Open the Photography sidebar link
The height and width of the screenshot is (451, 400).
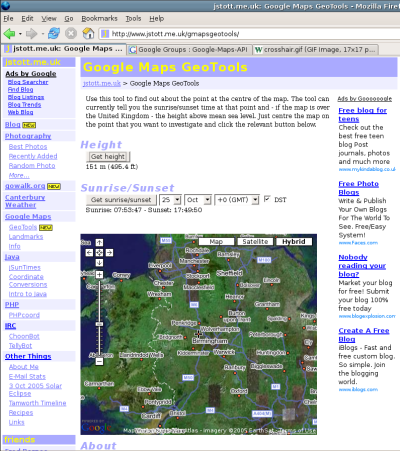click(28, 136)
